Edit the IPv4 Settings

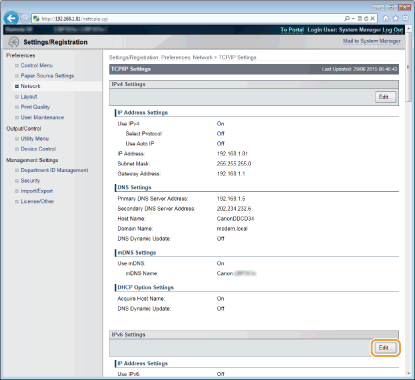coord(385,97)
